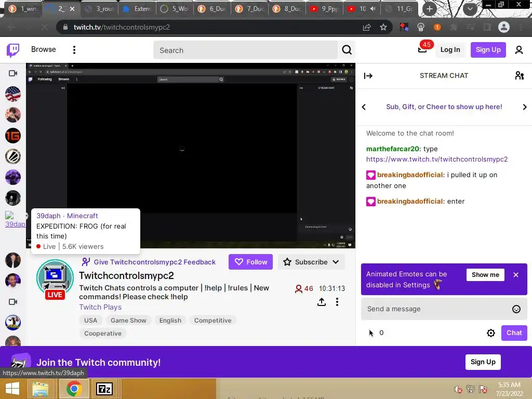The image size is (532, 399).
Task: Open Chrome tab search dropdown arrow
Action: click(470, 9)
